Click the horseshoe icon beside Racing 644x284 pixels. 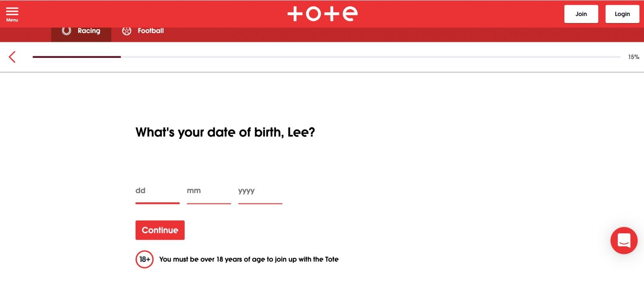pos(66,31)
